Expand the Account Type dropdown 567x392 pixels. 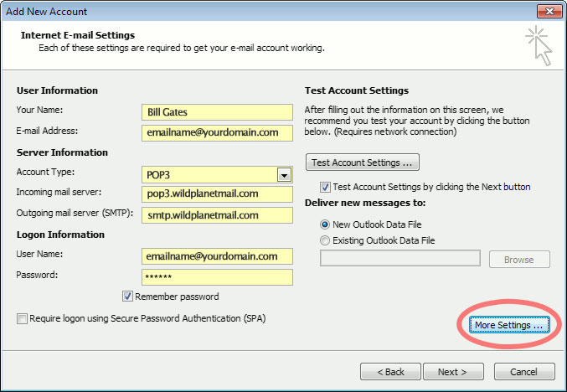pos(284,174)
